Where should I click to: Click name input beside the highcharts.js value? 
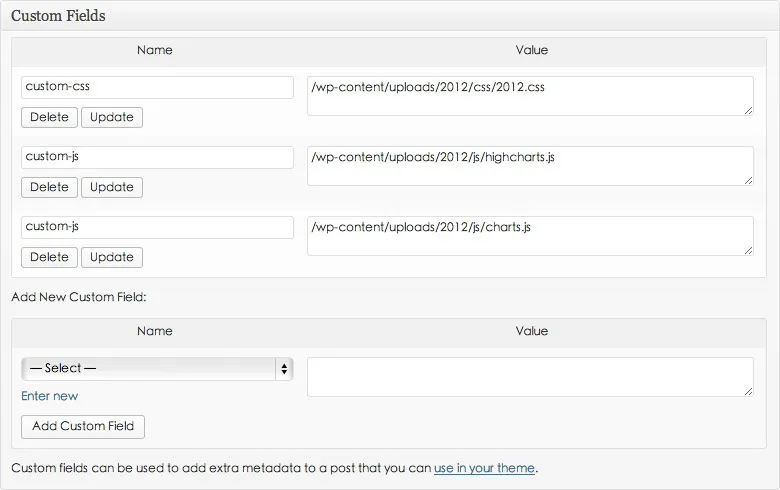(157, 157)
